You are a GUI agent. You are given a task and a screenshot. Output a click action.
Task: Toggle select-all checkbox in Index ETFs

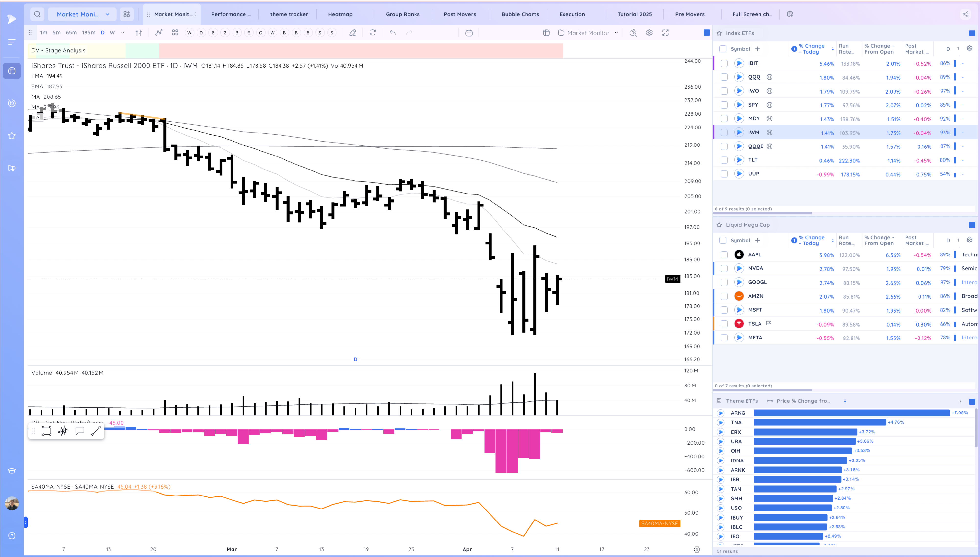point(723,49)
